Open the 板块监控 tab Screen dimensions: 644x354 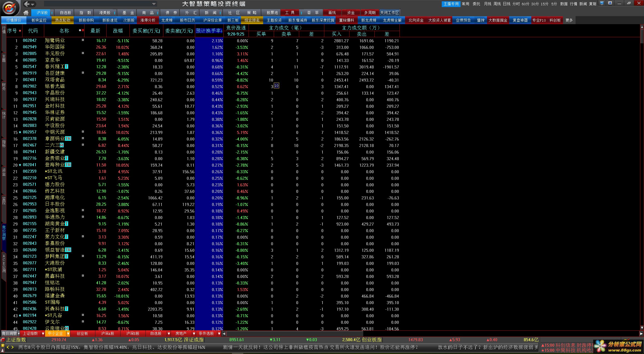pos(39,20)
